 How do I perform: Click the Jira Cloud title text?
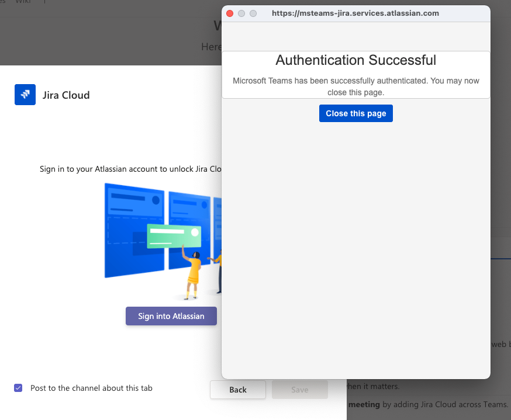pos(66,95)
